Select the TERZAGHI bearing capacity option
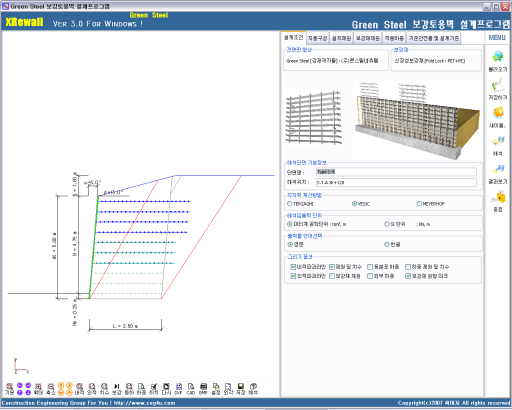The width and height of the screenshot is (512, 410). tap(290, 204)
